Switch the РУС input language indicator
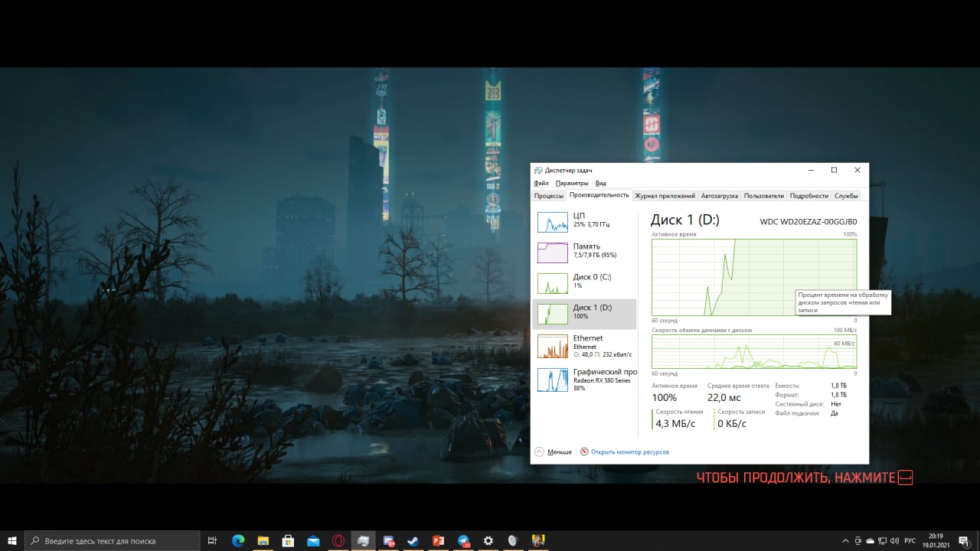This screenshot has width=980, height=551. [910, 540]
